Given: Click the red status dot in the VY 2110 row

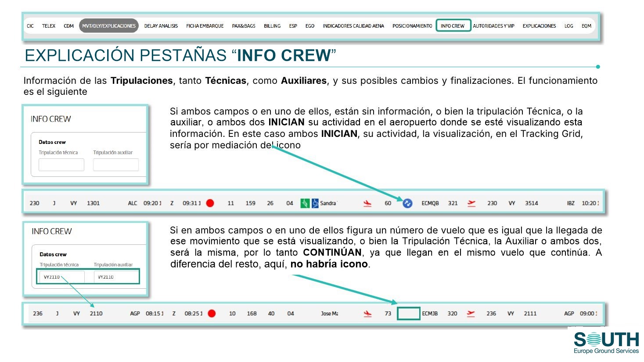Looking at the screenshot, I should click(212, 313).
